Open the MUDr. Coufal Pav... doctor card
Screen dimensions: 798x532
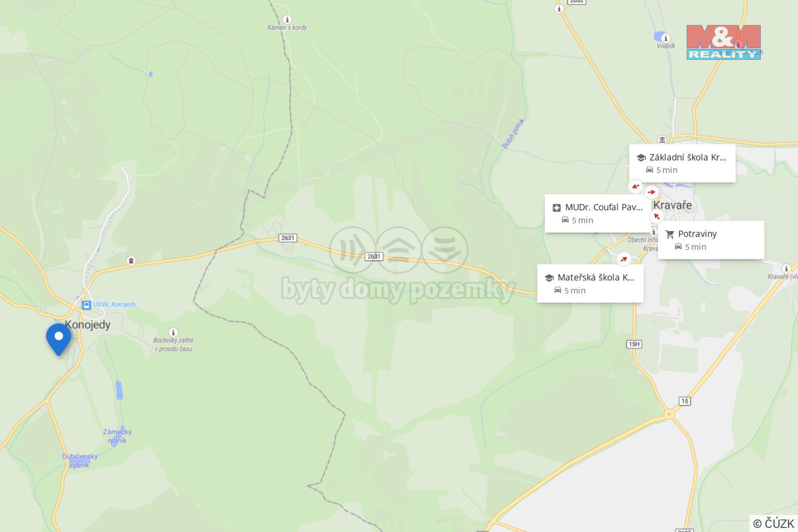click(x=598, y=213)
